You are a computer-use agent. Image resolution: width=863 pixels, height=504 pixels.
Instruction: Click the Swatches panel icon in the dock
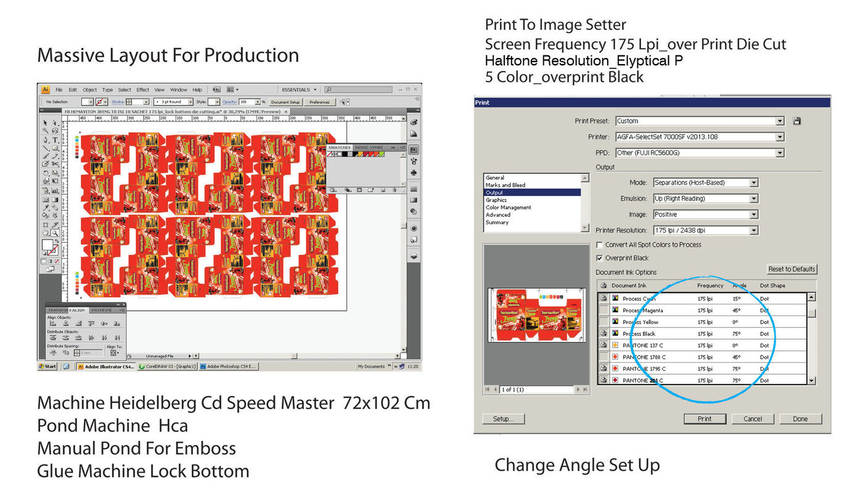(x=414, y=150)
